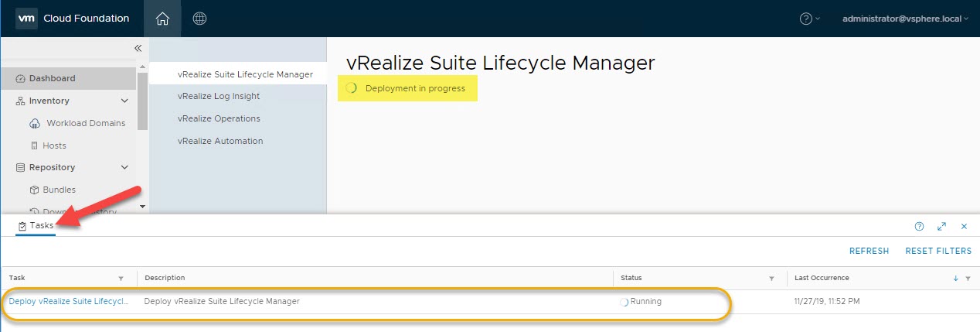Go to Workload Domains
The height and width of the screenshot is (332, 980).
coord(85,123)
